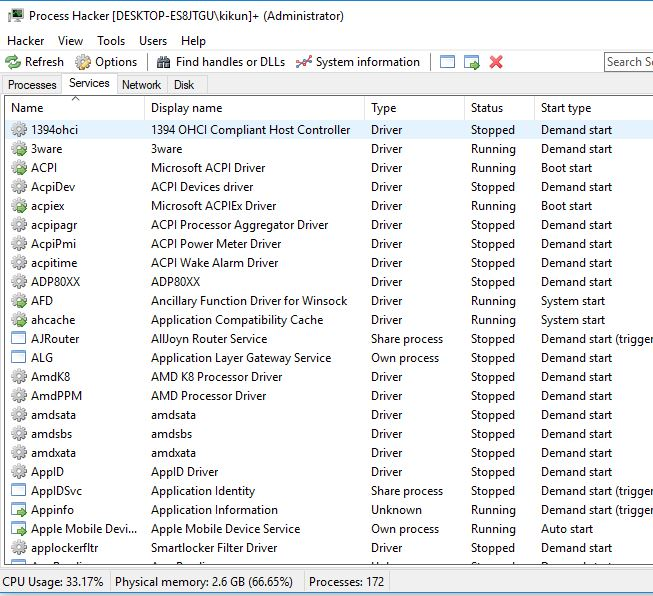The width and height of the screenshot is (653, 596).
Task: Sort by the Display name column header
Action: 254,108
